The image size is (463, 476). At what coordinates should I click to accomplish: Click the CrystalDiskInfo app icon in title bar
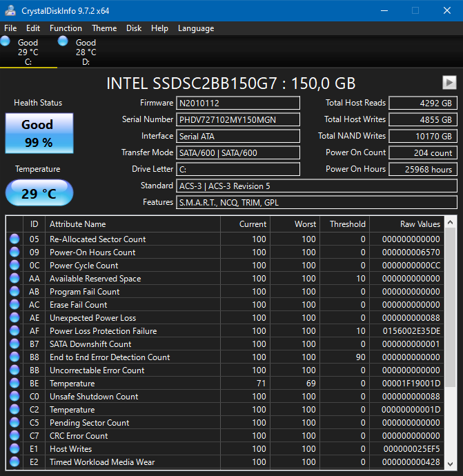pyautogui.click(x=10, y=10)
